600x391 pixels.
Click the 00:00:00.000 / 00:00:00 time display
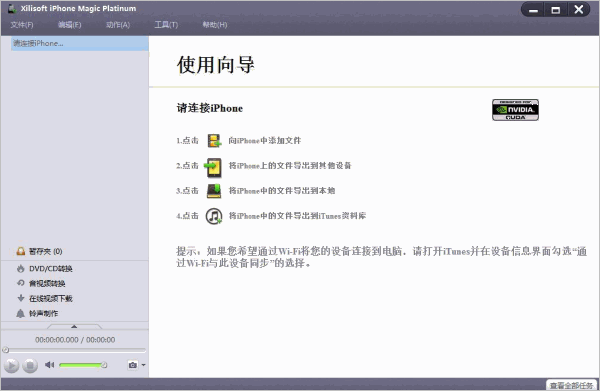(75, 340)
